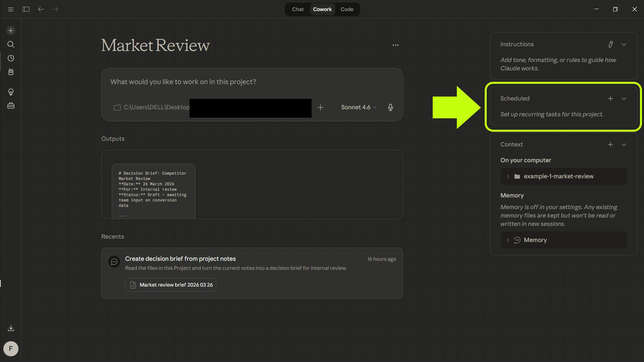This screenshot has height=362, width=644.
Task: Expand the example-1-market-review folder
Action: [508, 176]
